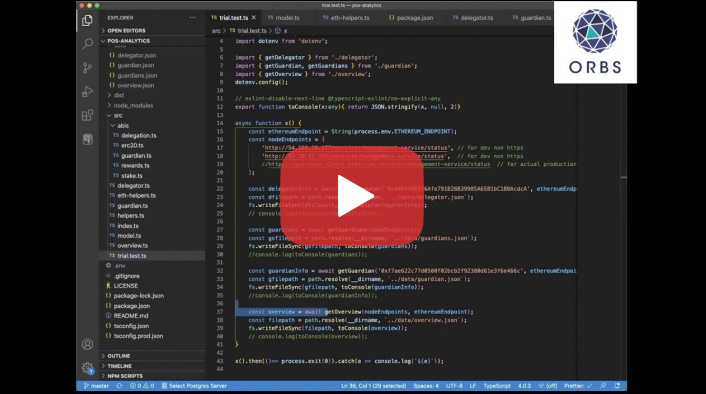The height and width of the screenshot is (394, 706).
Task: Open the Source Control view
Action: click(87, 68)
